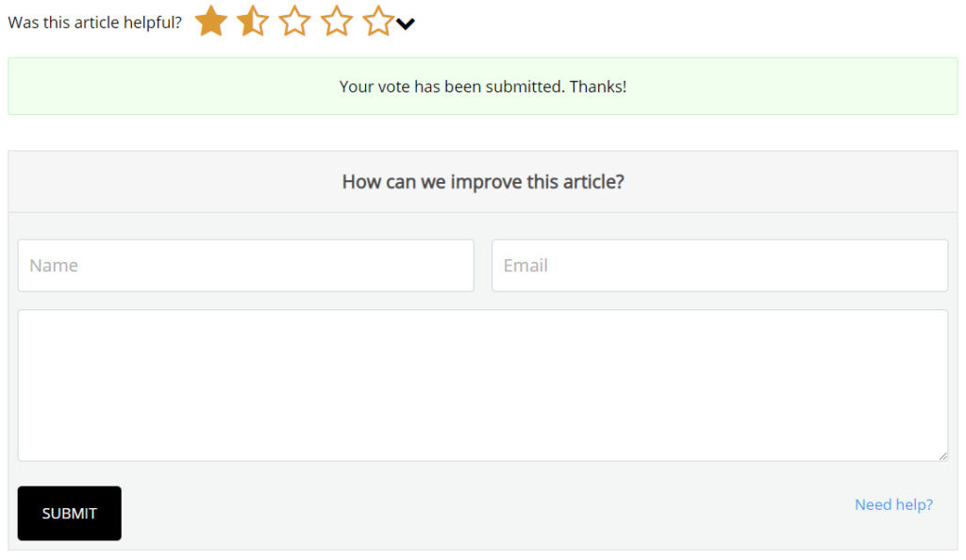The width and height of the screenshot is (966, 560).
Task: Click the textarea resize handle corner
Action: click(x=942, y=456)
